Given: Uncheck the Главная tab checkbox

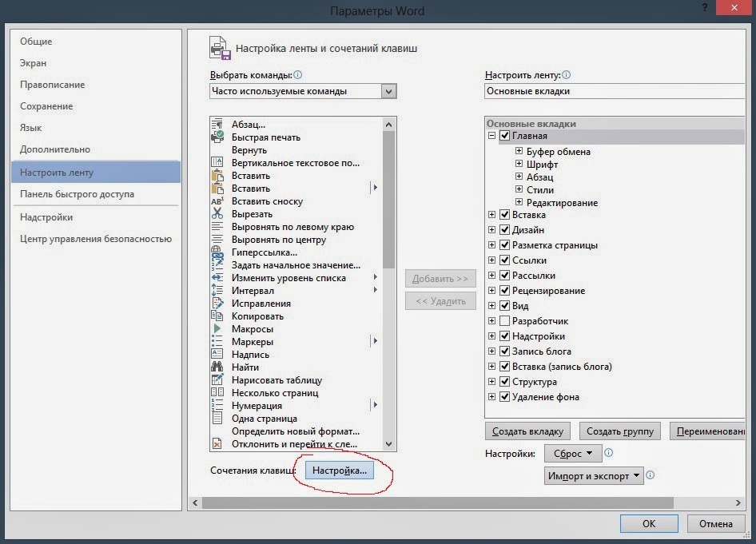Looking at the screenshot, I should [505, 135].
